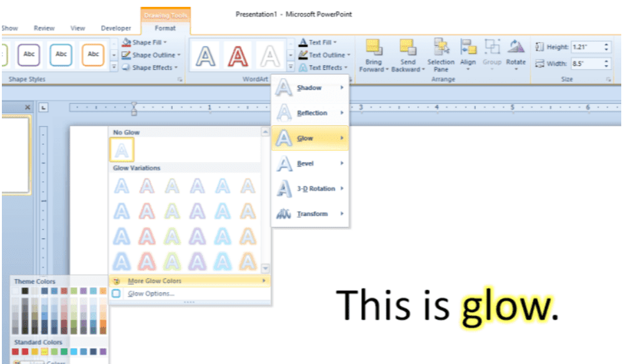The image size is (625, 364).
Task: Select the No Glow option
Action: (122, 150)
